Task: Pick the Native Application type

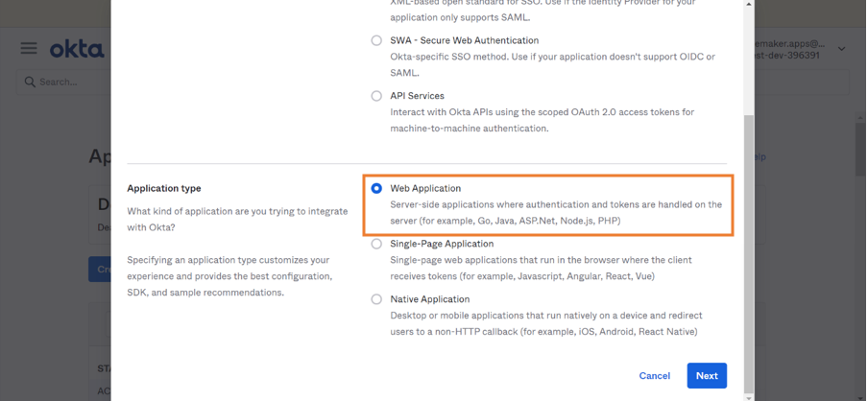Action: [376, 299]
